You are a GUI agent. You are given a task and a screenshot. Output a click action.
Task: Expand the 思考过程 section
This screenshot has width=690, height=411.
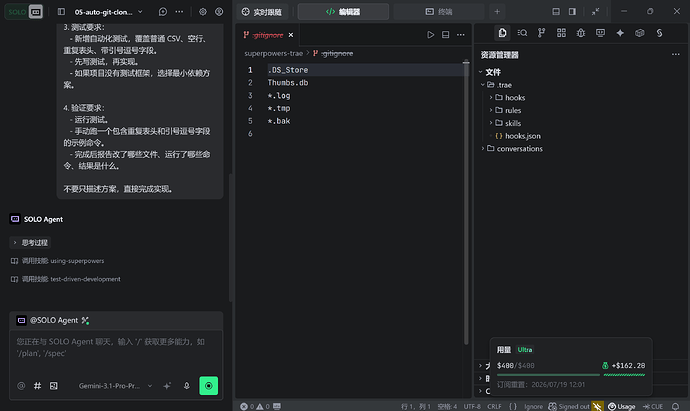pos(30,243)
